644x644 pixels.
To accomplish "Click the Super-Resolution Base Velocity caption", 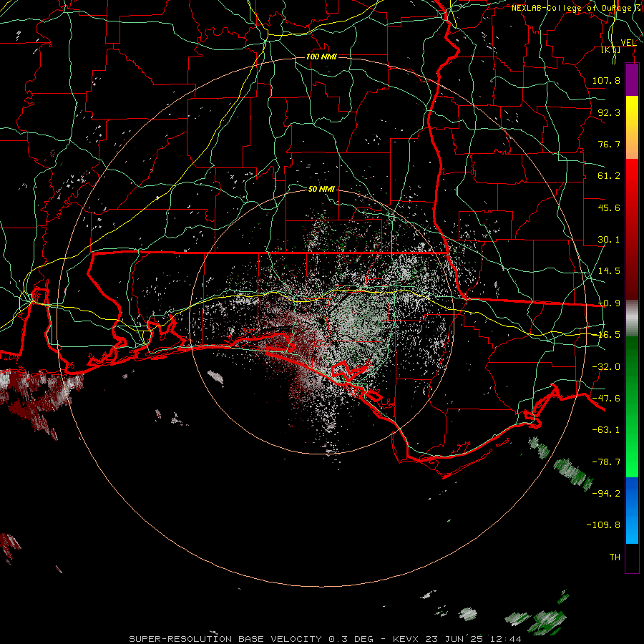I will tap(326, 639).
